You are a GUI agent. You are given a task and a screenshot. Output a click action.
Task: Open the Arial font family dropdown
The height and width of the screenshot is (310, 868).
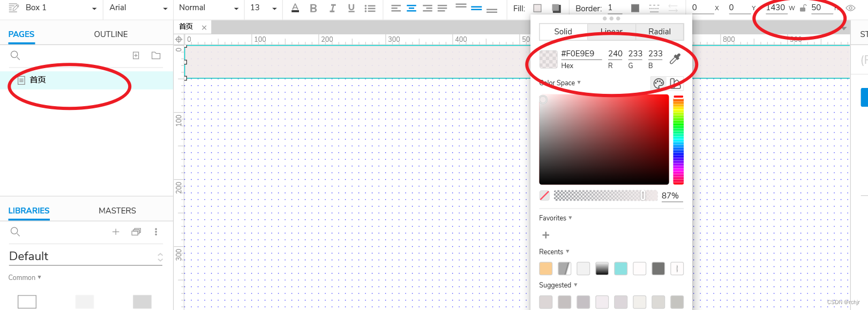pyautogui.click(x=138, y=8)
